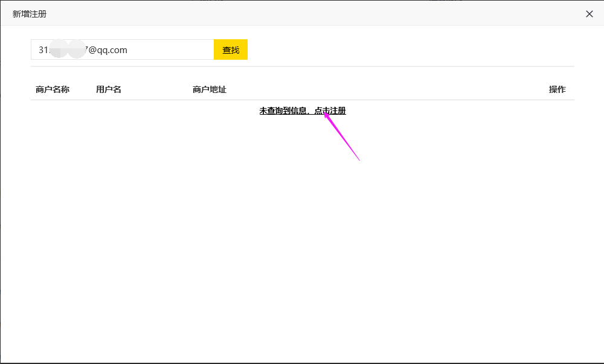Click the 操作 column header

(557, 90)
